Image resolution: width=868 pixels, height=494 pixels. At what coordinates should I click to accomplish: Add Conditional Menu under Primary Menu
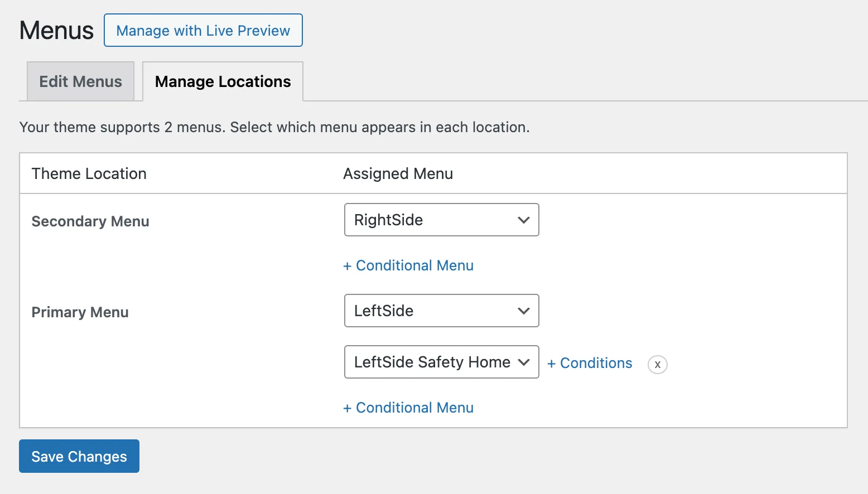(408, 408)
